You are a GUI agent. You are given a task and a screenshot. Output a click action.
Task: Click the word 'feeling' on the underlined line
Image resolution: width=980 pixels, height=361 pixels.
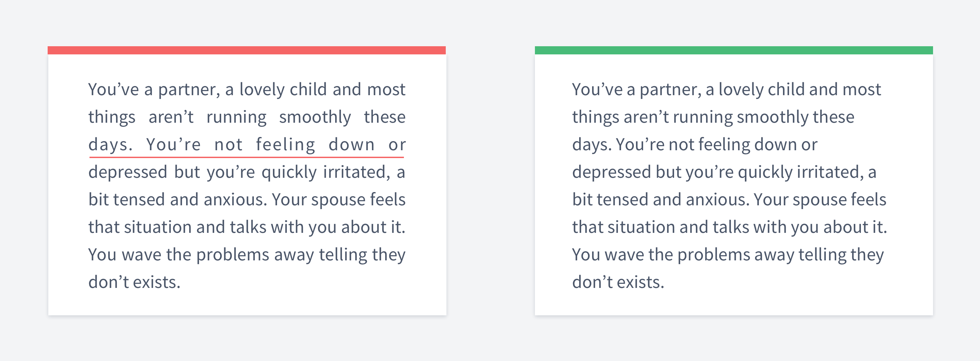click(x=285, y=145)
